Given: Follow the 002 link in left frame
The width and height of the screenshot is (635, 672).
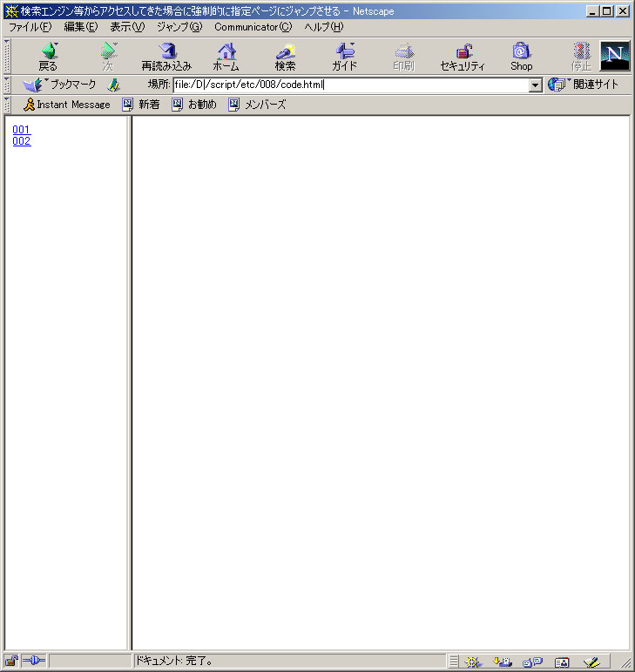Looking at the screenshot, I should (x=22, y=141).
